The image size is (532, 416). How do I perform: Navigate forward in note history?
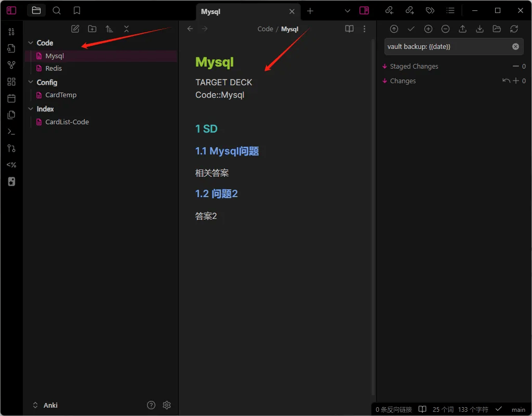click(205, 29)
